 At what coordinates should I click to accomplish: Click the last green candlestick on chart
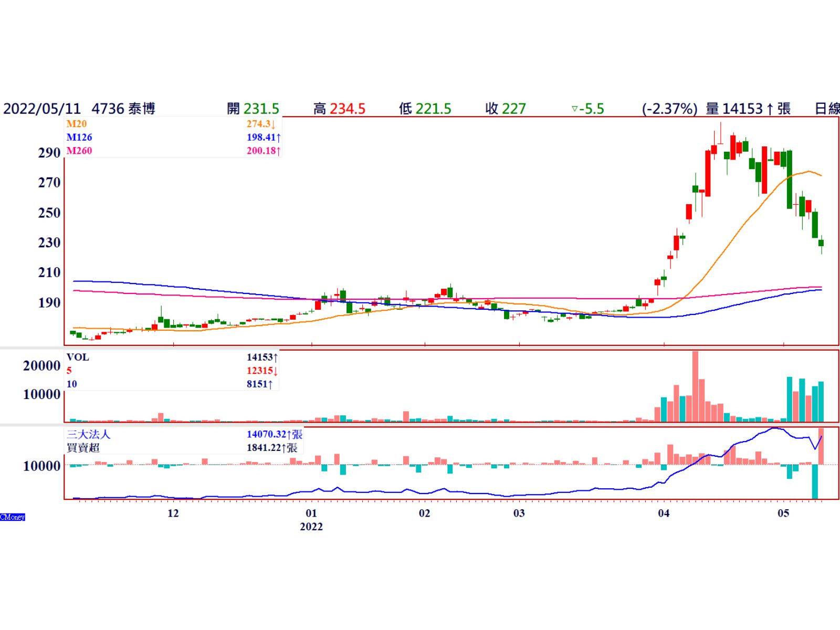click(821, 243)
